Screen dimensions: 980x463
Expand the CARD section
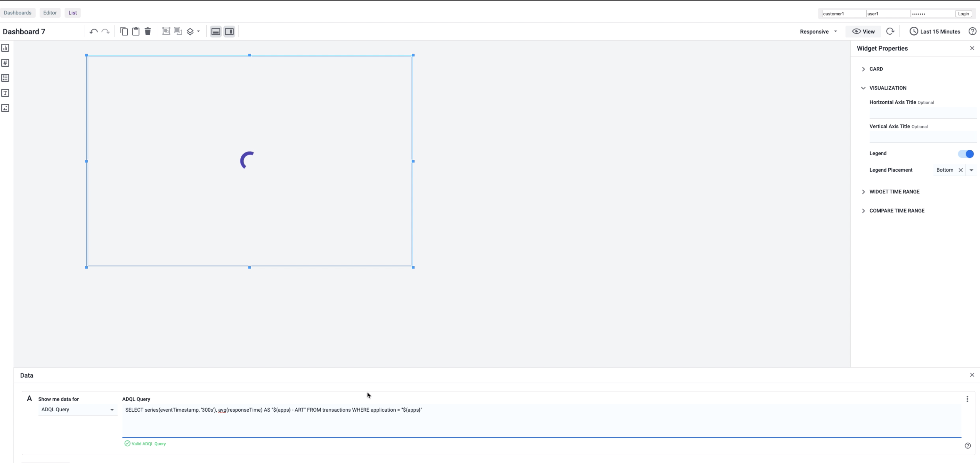872,69
